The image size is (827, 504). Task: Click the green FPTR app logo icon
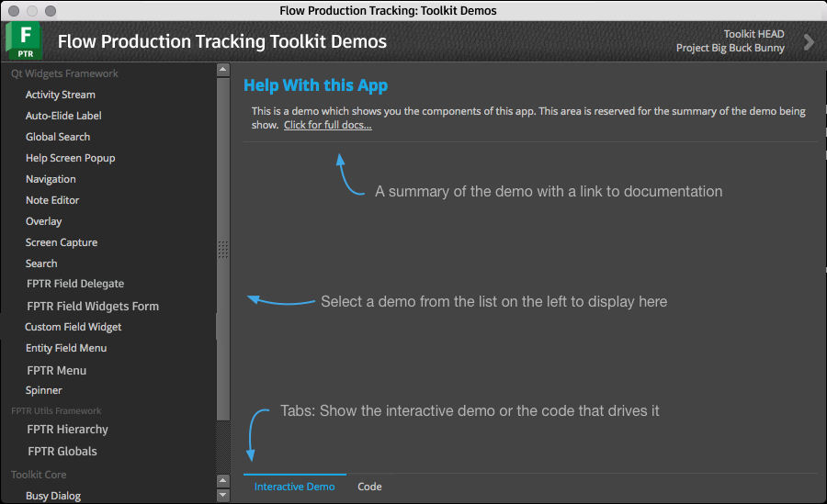click(24, 40)
